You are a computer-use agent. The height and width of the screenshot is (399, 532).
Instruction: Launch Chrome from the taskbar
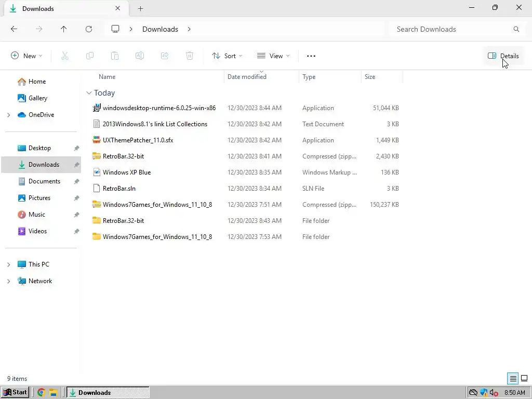(x=42, y=393)
